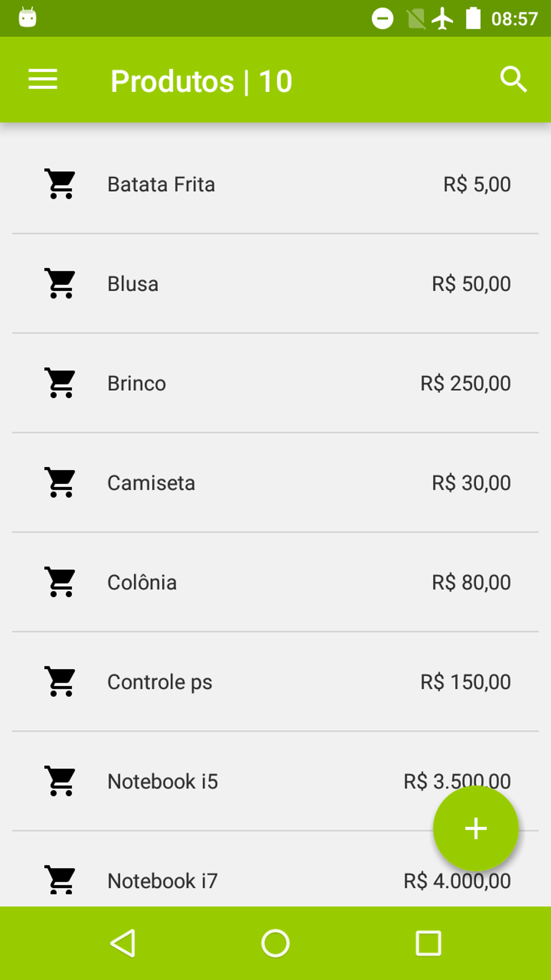Image resolution: width=551 pixels, height=980 pixels.
Task: Tap the R$ 250,00 Brinco price
Action: click(x=465, y=383)
